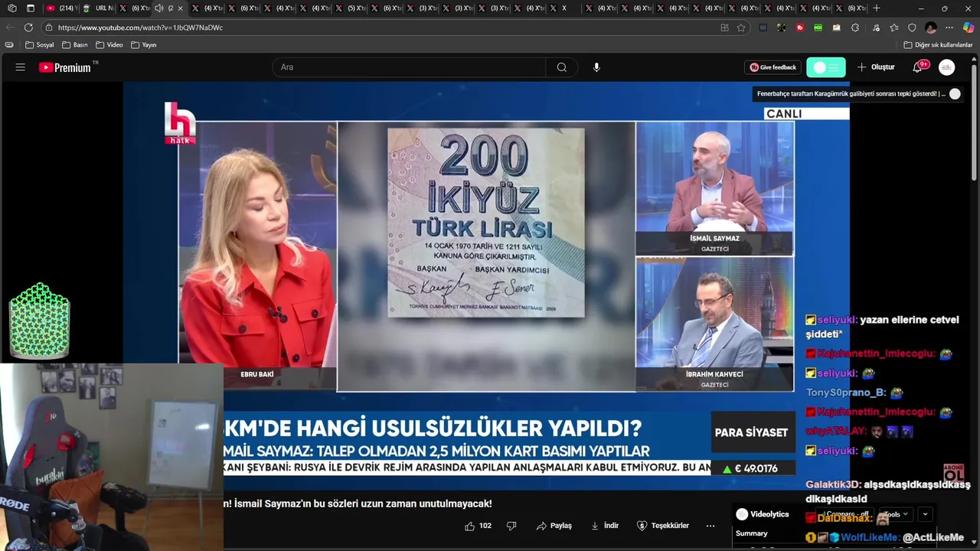Open the Sosyal bookmarks folder

pyautogui.click(x=40, y=45)
